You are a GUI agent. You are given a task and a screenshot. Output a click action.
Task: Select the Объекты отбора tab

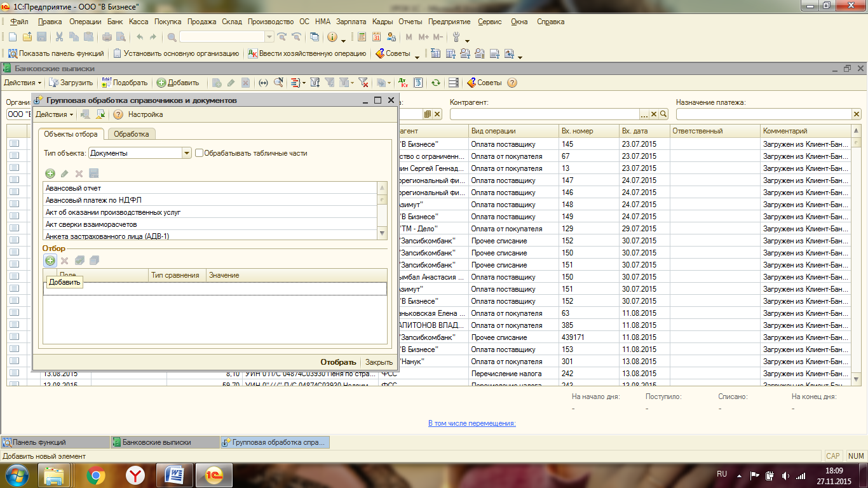[x=71, y=134]
